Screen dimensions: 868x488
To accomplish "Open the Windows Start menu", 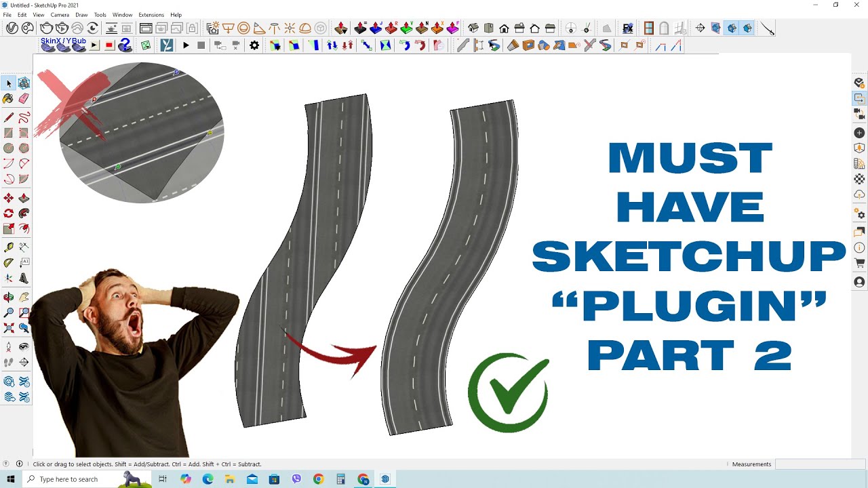I will click(11, 479).
